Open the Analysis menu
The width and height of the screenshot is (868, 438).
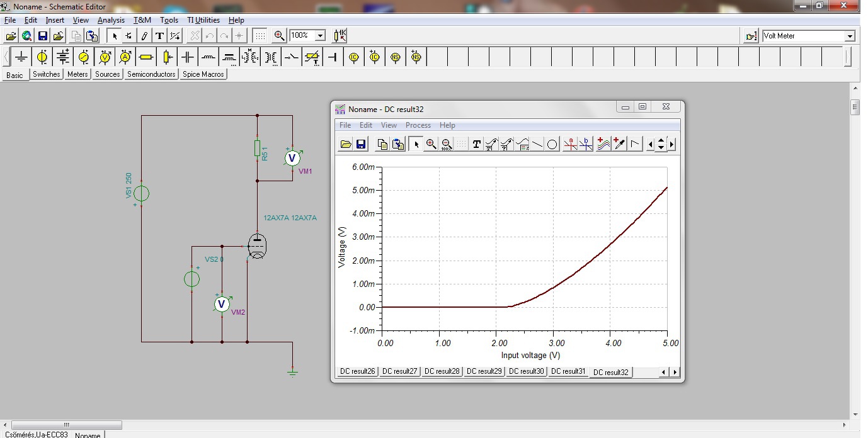coord(111,20)
